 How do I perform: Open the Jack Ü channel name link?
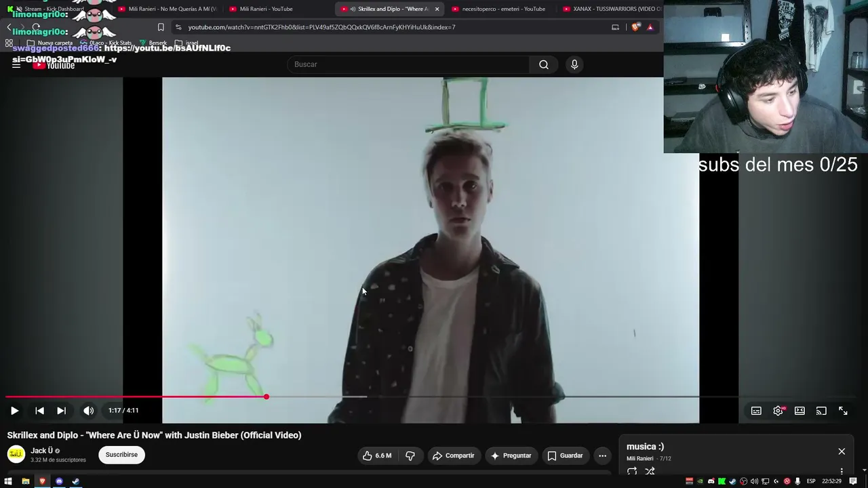pos(41,451)
